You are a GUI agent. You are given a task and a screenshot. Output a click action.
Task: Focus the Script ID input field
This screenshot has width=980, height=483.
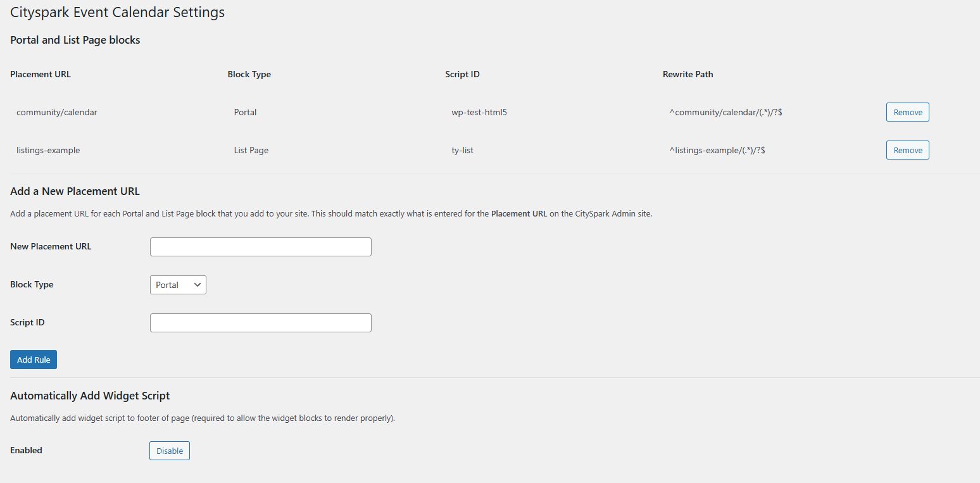point(260,323)
